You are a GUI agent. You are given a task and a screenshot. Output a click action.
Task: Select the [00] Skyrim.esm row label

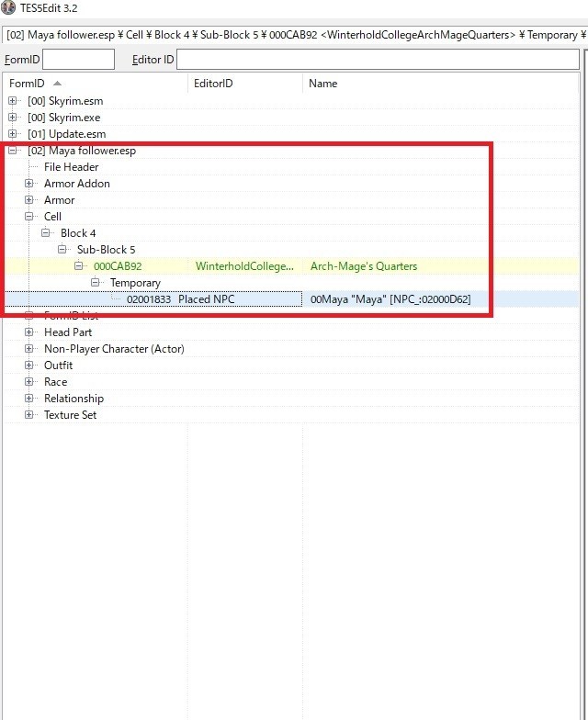(x=65, y=101)
